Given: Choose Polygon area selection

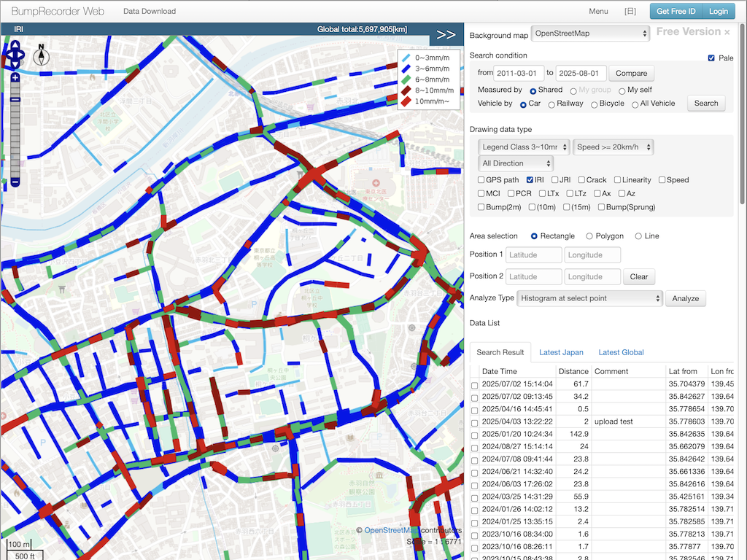Looking at the screenshot, I should click(x=589, y=236).
